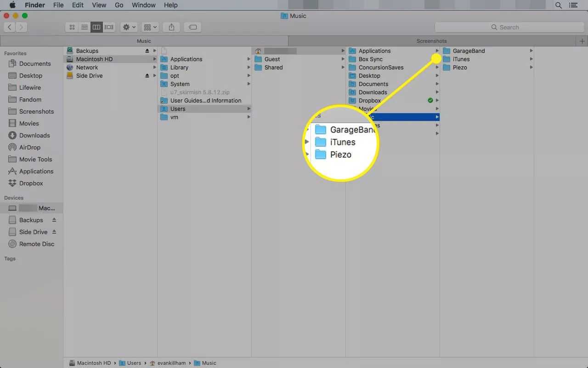Go back with the back arrow
The height and width of the screenshot is (368, 588).
[10, 27]
